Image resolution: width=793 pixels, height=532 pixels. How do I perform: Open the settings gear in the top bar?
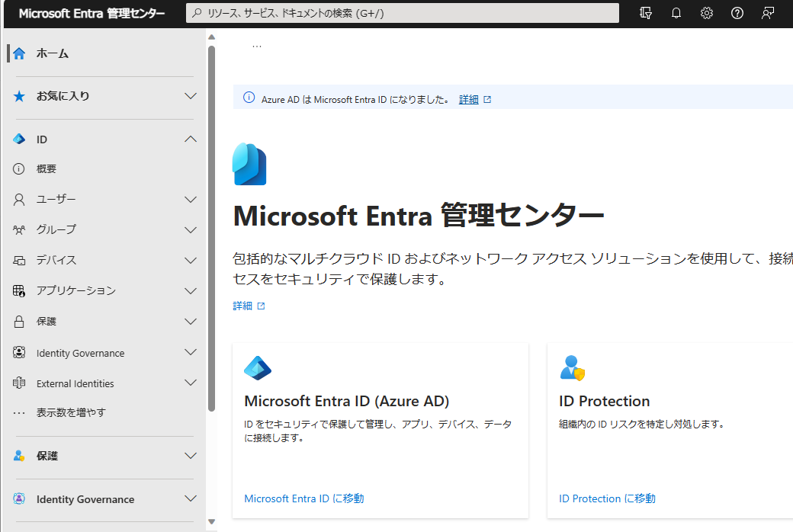(x=706, y=13)
